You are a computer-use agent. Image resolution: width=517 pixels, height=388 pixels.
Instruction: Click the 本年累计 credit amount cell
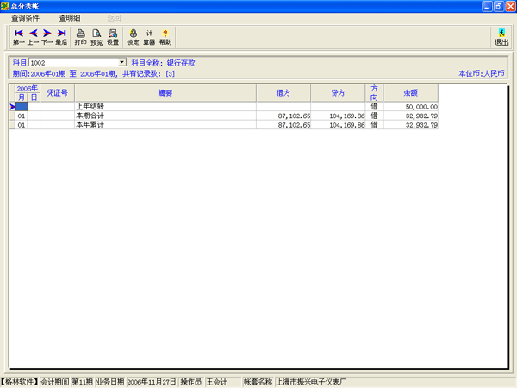[x=338, y=125]
